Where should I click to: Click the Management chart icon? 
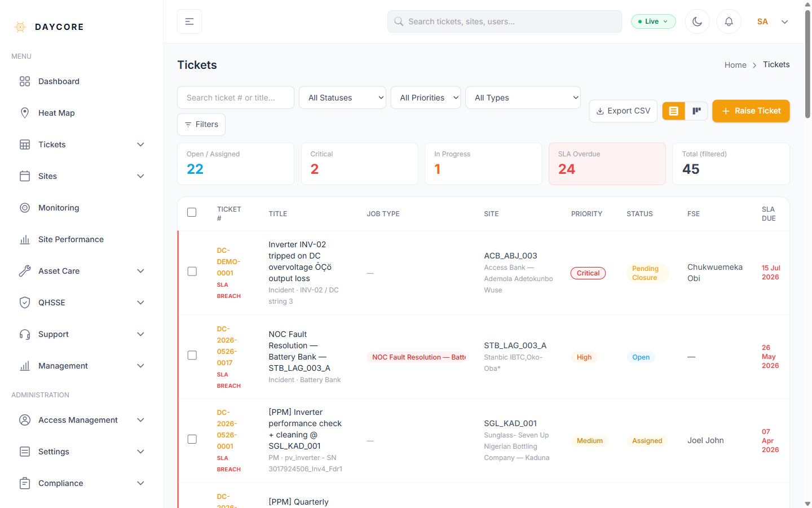click(x=25, y=366)
